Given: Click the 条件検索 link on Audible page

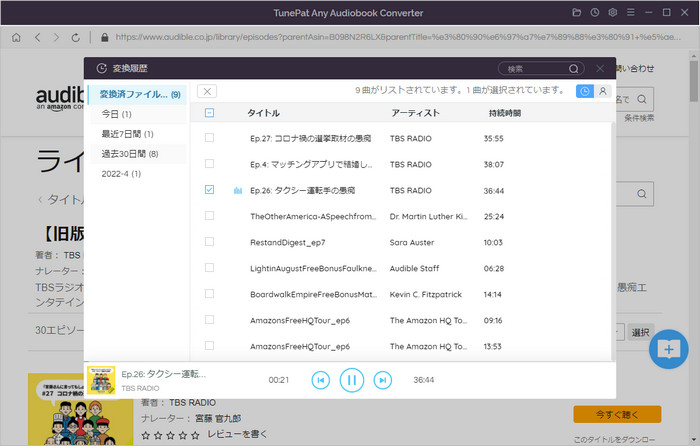Looking at the screenshot, I should tap(639, 118).
